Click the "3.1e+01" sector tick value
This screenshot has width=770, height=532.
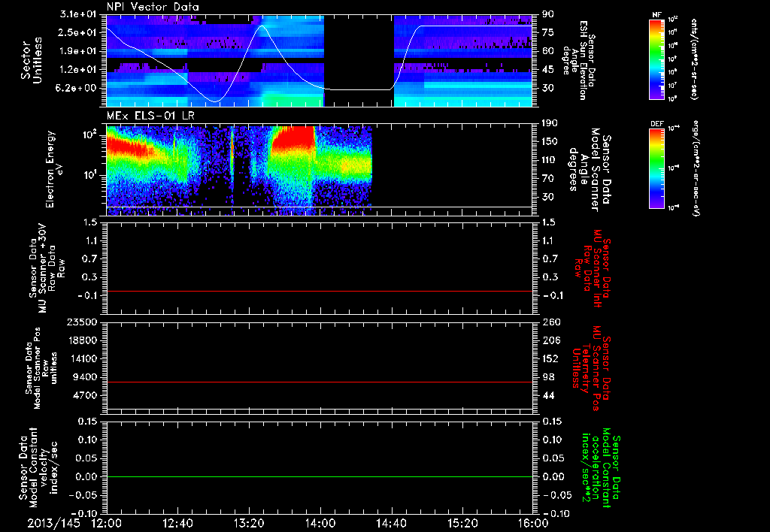point(78,14)
